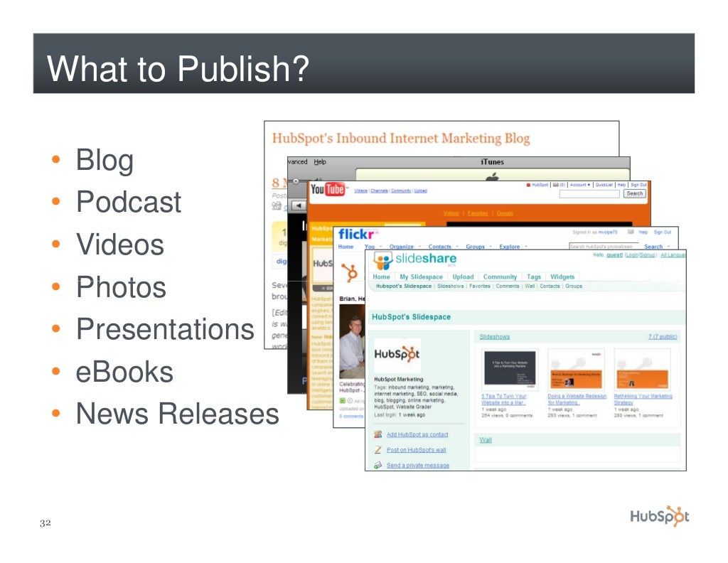Click the Apple logo in iTunes display
This screenshot has height=563, width=728.
[x=493, y=177]
